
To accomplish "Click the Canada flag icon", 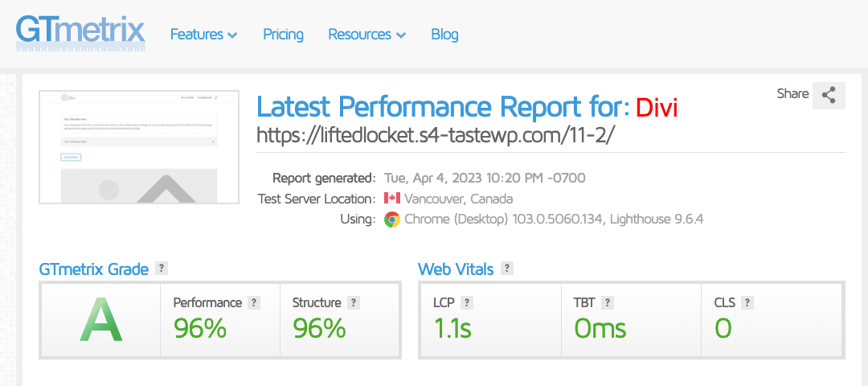I will click(392, 199).
